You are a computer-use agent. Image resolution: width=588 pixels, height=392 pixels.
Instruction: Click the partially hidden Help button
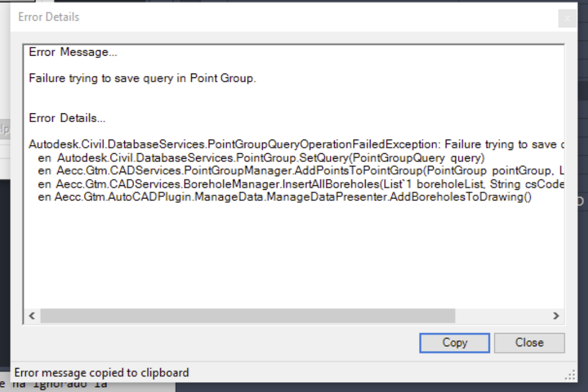(x=4, y=129)
